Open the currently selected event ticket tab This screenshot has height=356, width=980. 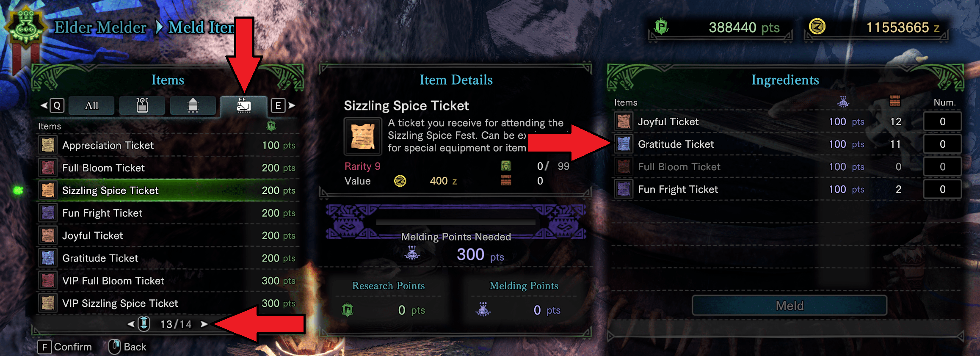pos(244,105)
